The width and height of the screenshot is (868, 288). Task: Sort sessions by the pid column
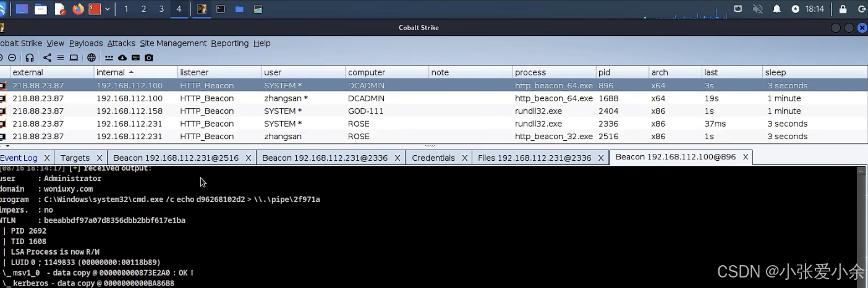point(622,72)
